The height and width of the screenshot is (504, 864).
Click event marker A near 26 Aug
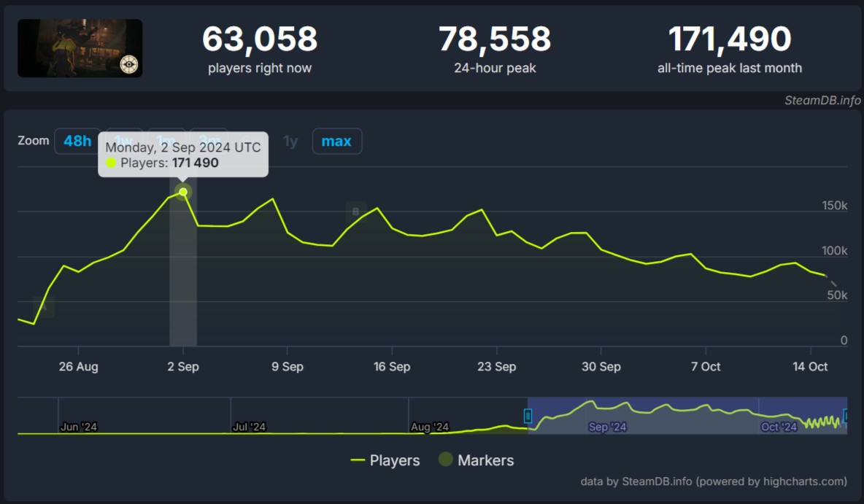point(44,307)
